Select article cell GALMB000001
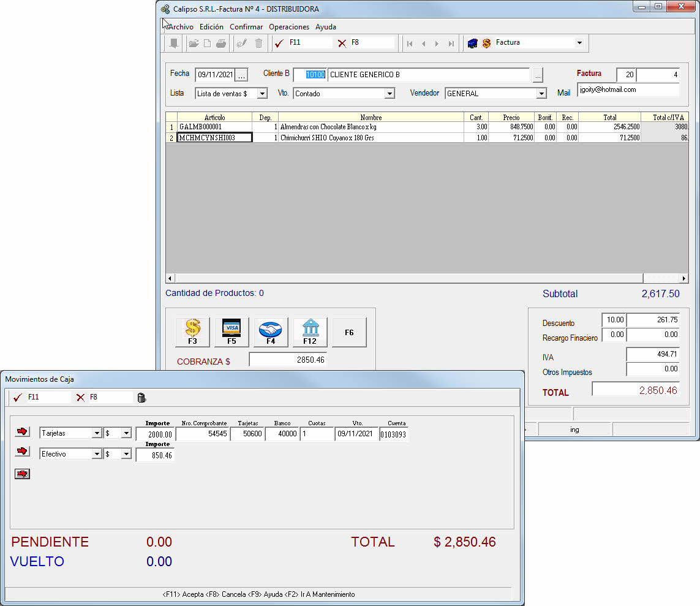 (215, 127)
